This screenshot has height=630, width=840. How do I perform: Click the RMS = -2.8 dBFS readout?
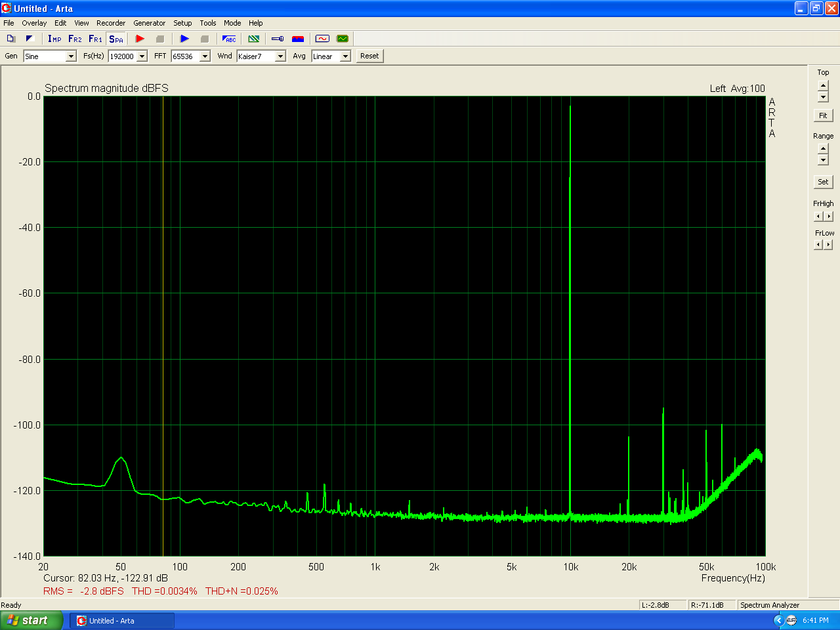tap(83, 591)
